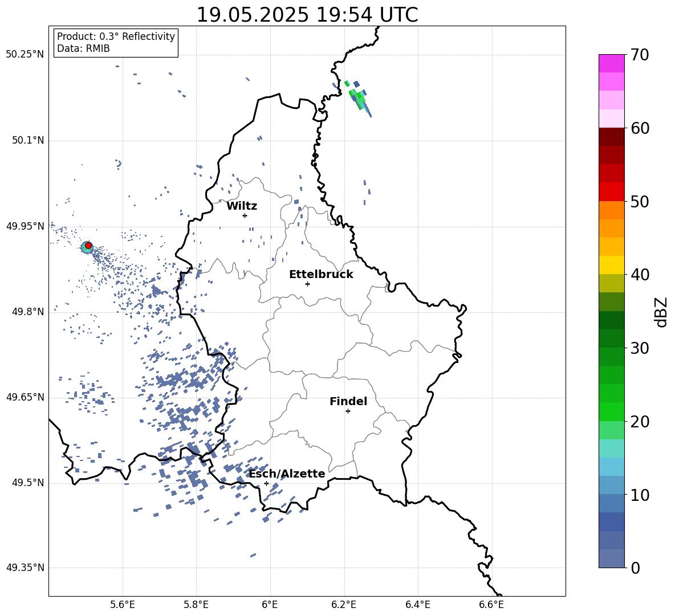Screen dimensions: 675x616
Task: Click the Esch/Alzette city label
Action: pos(287,474)
